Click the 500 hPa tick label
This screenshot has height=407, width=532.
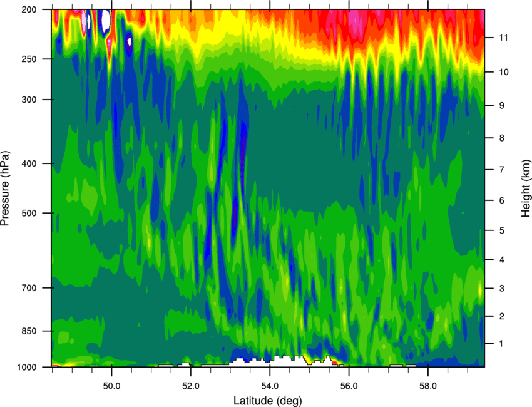29,213
